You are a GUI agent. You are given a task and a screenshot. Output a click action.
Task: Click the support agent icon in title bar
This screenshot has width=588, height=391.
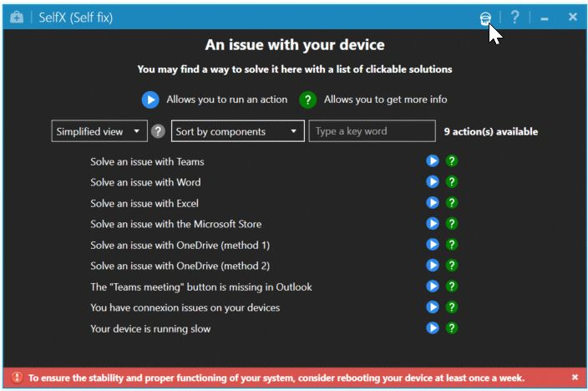click(x=485, y=18)
